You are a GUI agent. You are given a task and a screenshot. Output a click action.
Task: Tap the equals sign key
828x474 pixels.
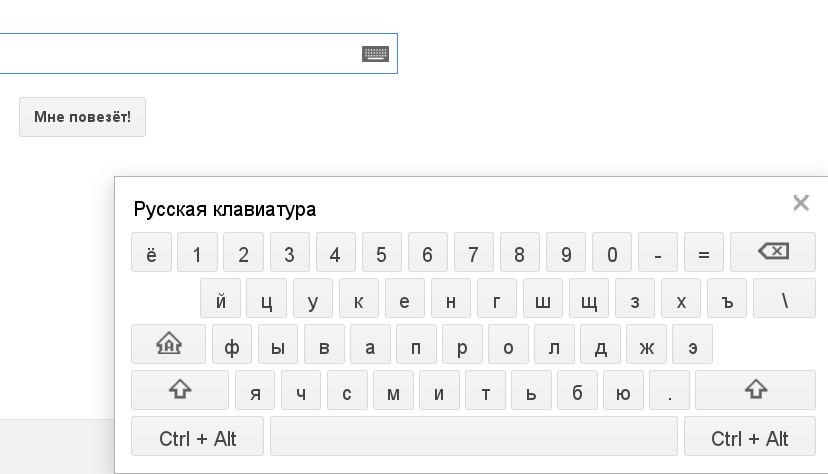[x=704, y=252]
